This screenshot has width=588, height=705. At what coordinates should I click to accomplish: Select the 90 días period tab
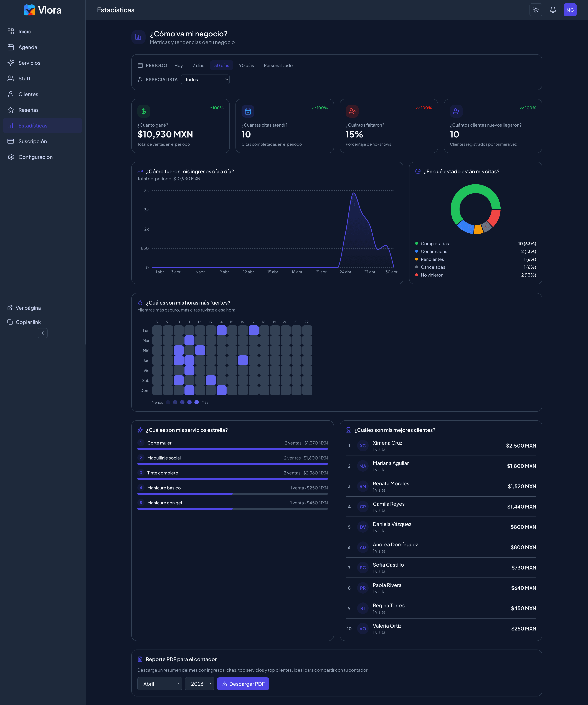pyautogui.click(x=246, y=65)
